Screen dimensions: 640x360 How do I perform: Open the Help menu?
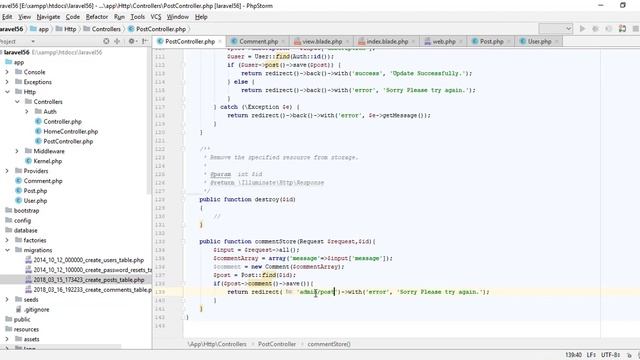[x=201, y=17]
